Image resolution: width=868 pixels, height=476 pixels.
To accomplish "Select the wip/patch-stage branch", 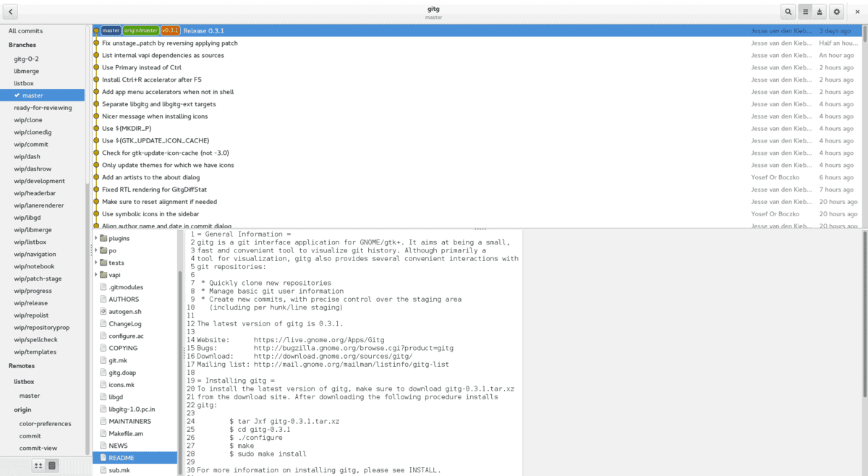I will click(42, 279).
